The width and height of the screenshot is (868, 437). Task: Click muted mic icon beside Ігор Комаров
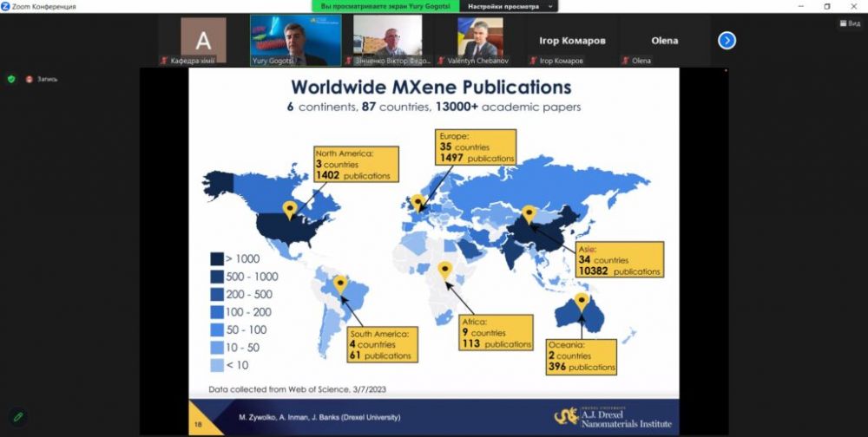(533, 62)
